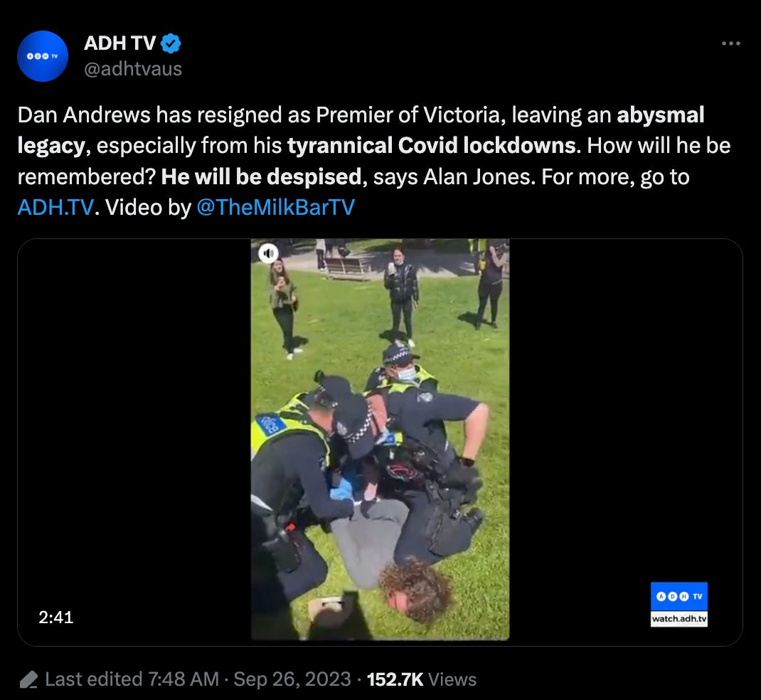Open the @TheMilkBarTV mention
Image resolution: width=761 pixels, height=700 pixels.
tap(276, 207)
